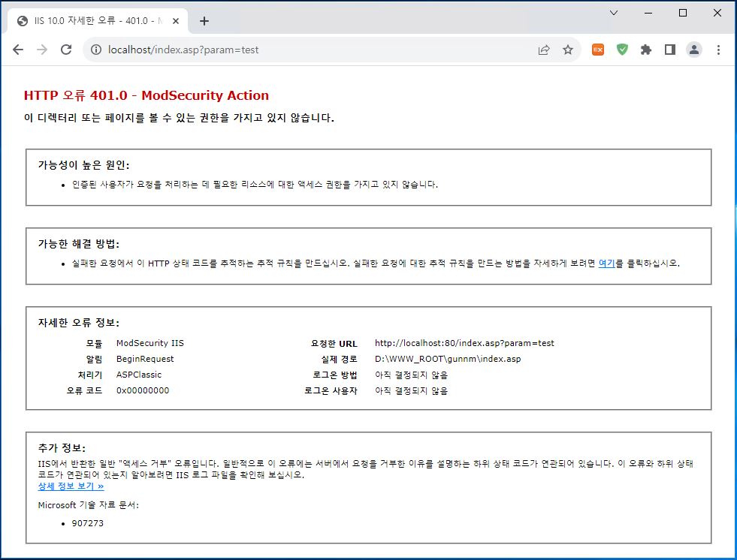Click the 로그온 사용자 label
This screenshot has width=737, height=560.
tap(331, 390)
